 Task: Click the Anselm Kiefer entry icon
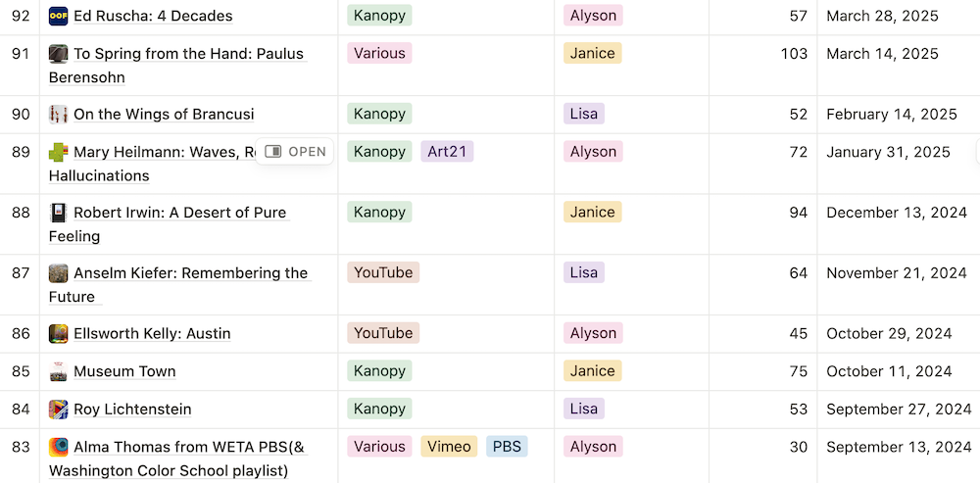58,273
